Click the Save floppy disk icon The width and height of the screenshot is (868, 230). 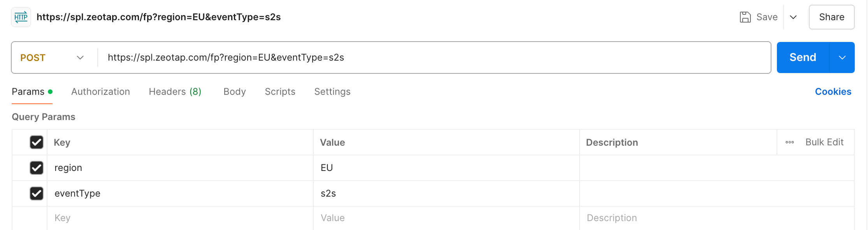745,17
